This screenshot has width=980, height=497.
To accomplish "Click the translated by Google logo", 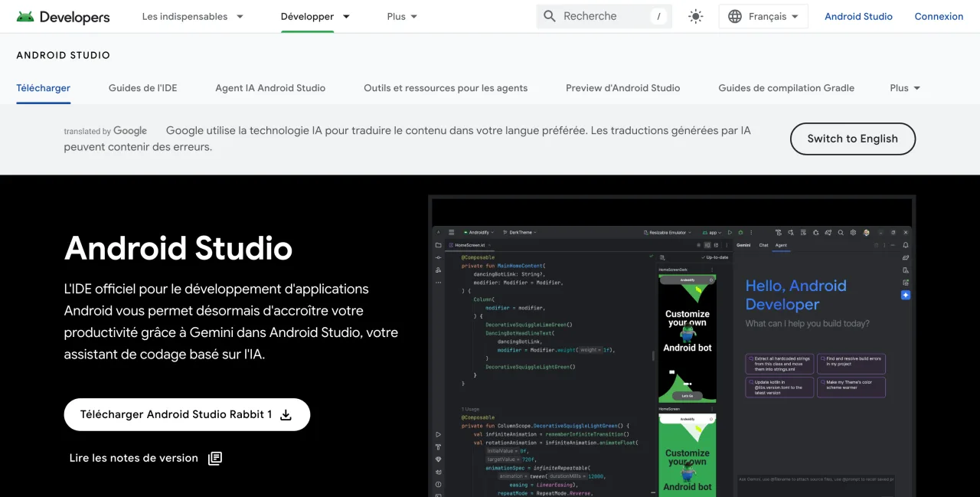I will (106, 131).
